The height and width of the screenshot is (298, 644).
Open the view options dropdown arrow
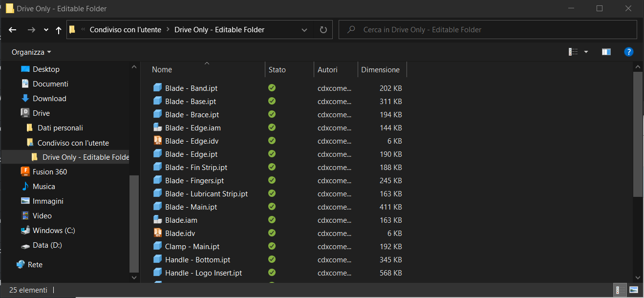[586, 52]
